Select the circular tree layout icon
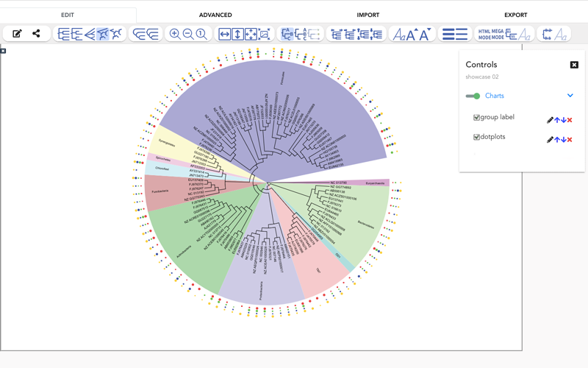Viewport: 588px width, 368px height. 102,34
